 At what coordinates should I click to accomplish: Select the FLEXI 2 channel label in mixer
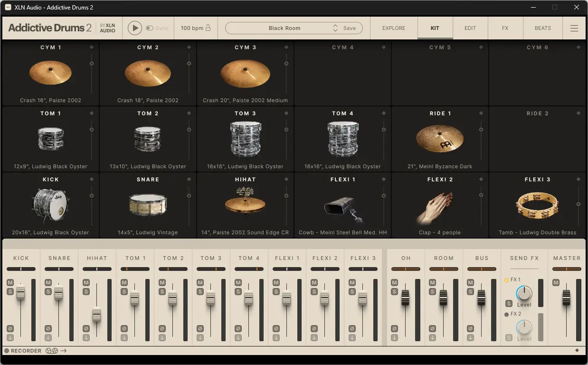[325, 258]
